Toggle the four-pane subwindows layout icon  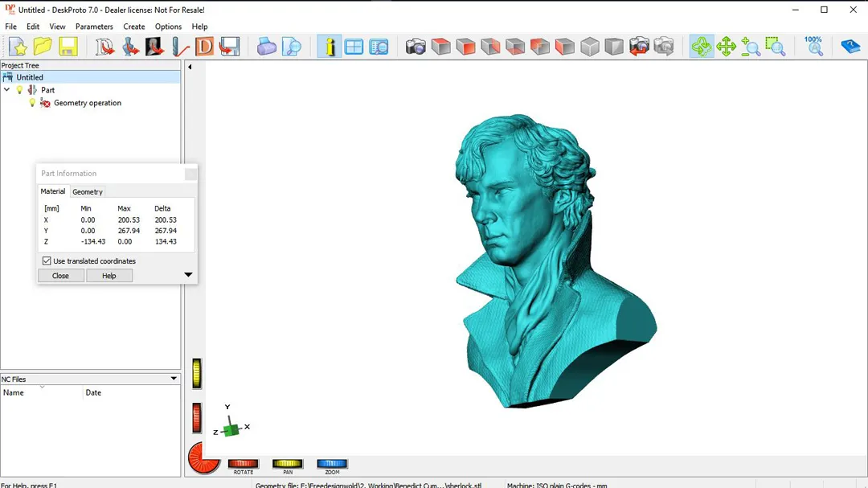(x=354, y=47)
